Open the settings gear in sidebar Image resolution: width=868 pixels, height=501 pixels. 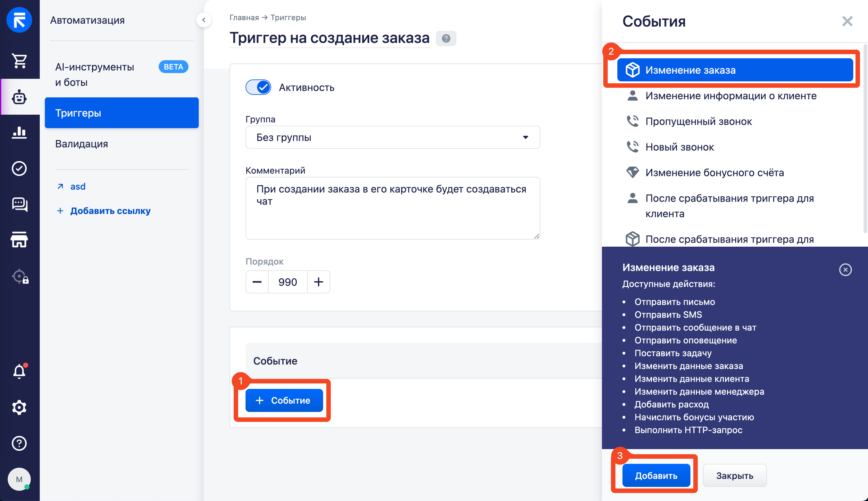19,407
